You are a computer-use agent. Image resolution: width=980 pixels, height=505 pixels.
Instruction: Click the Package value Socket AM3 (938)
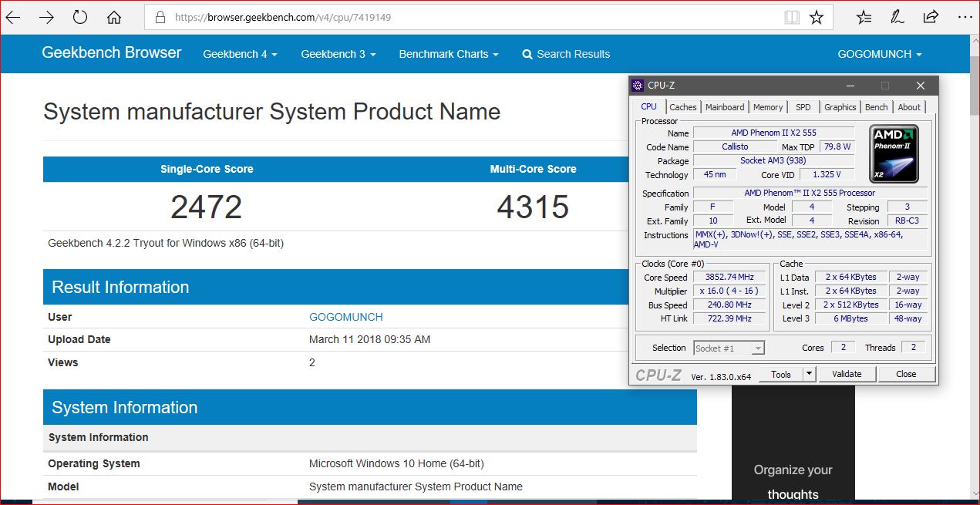(x=773, y=160)
